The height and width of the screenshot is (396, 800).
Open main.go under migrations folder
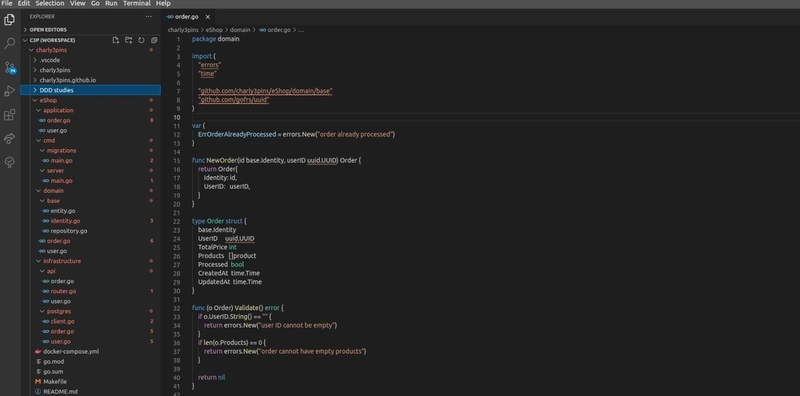click(90, 160)
